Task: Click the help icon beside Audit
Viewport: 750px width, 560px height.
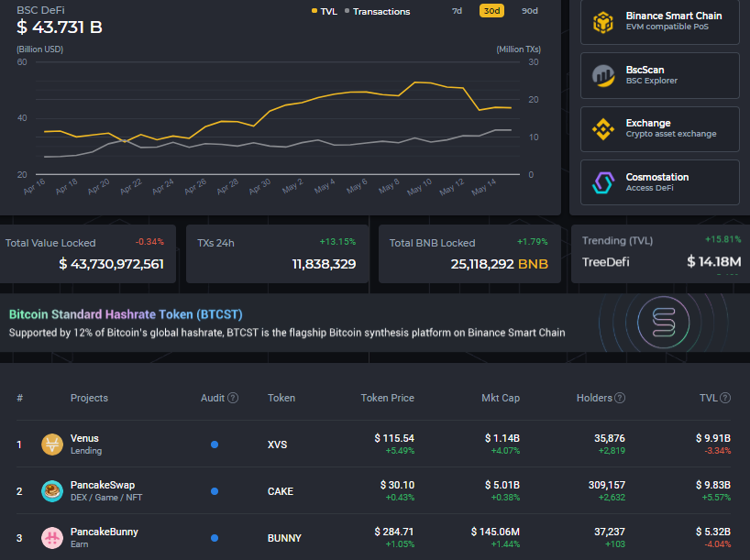Action: coord(233,398)
